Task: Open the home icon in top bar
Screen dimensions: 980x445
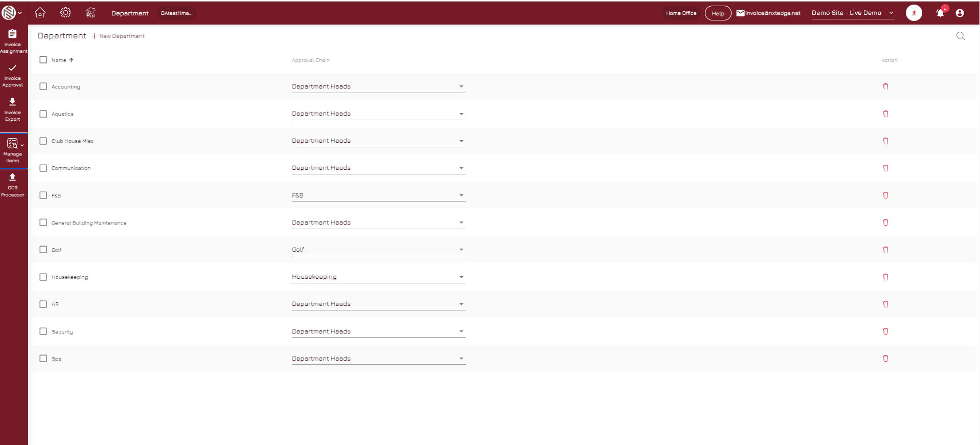Action: (x=40, y=13)
